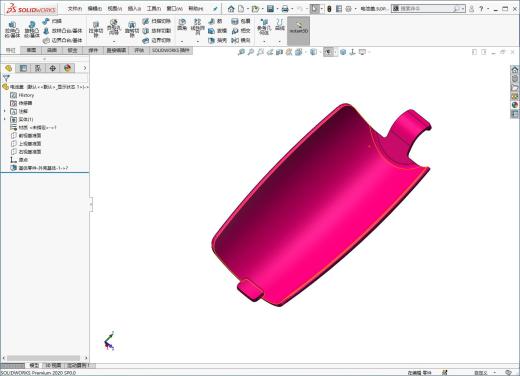Click the Home button in the top toolbar

pos(231,9)
